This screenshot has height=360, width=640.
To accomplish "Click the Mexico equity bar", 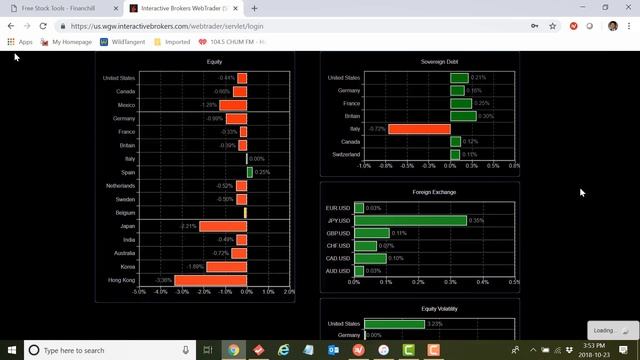I will coord(233,105).
